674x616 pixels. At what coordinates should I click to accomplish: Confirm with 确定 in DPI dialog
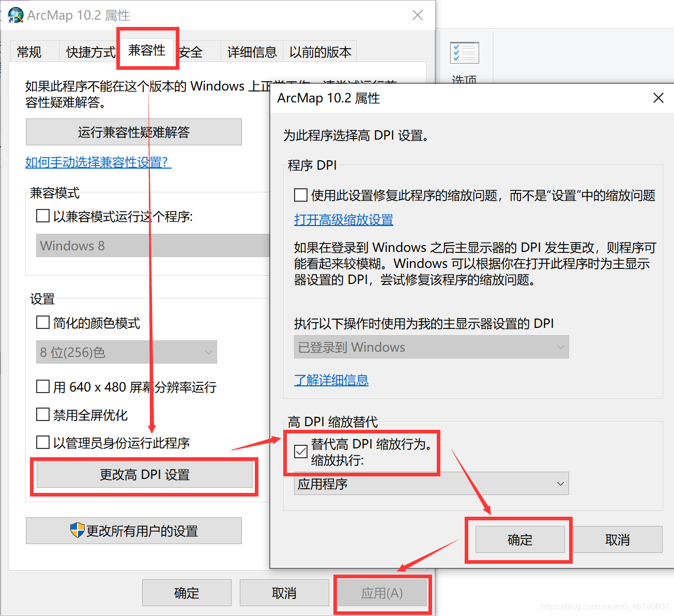pos(520,539)
